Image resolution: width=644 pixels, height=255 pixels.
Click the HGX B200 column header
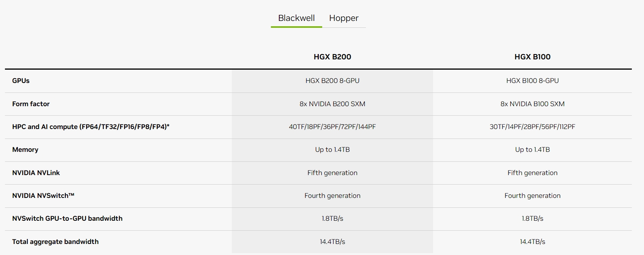(332, 57)
